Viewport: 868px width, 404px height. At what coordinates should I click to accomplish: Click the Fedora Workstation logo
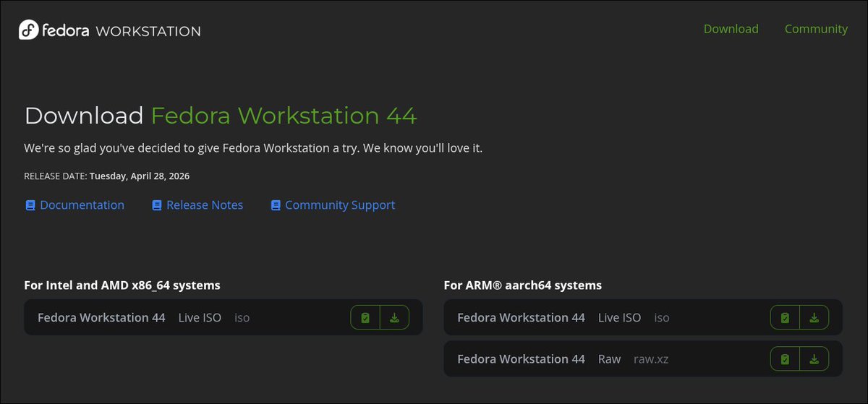pos(110,30)
